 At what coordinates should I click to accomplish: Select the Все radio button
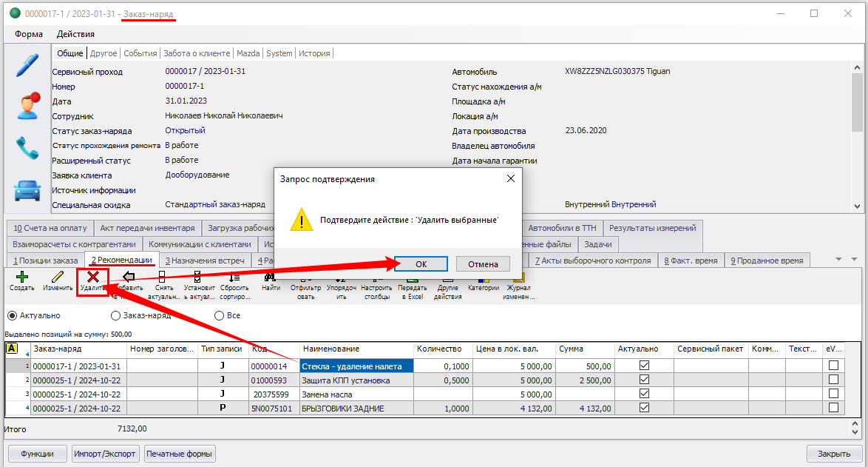220,315
